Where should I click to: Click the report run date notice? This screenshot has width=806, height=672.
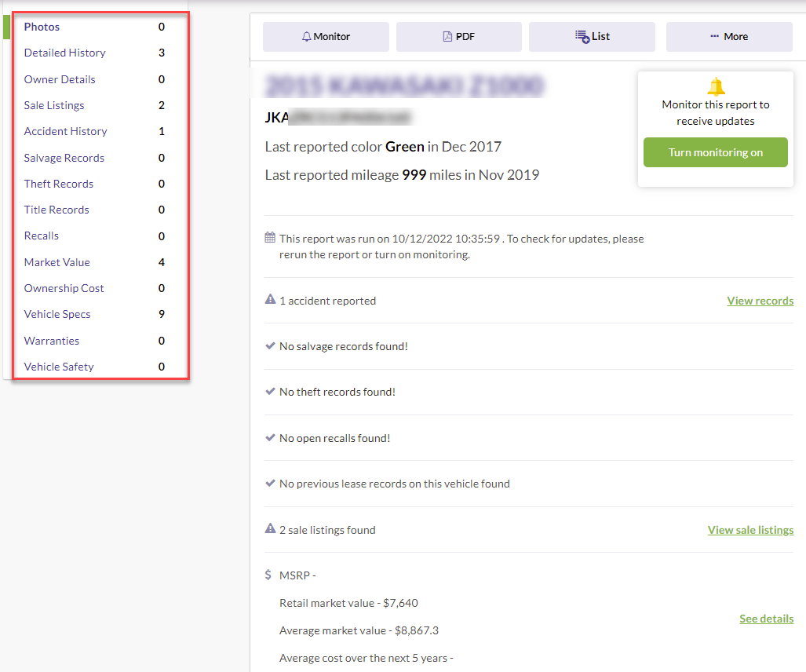pos(461,247)
